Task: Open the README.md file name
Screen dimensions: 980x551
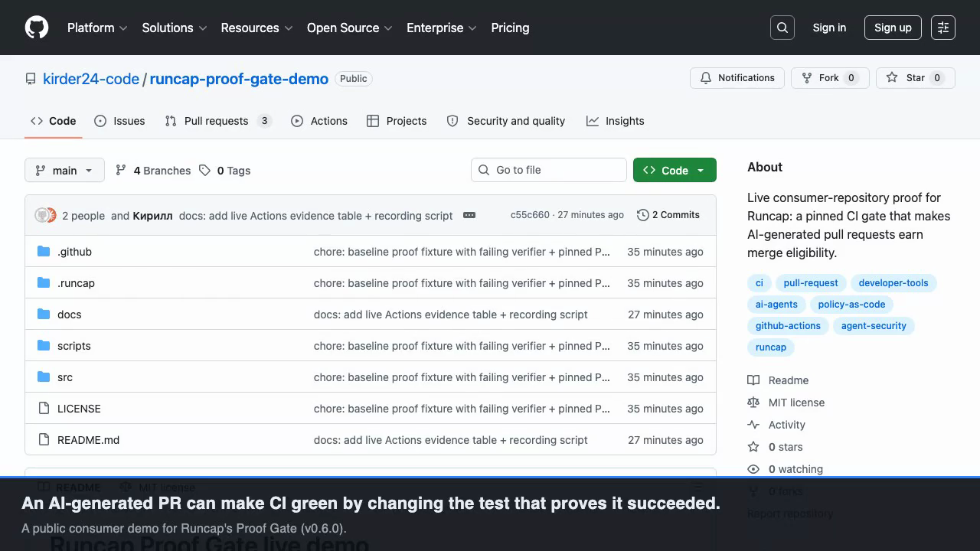Action: tap(88, 440)
